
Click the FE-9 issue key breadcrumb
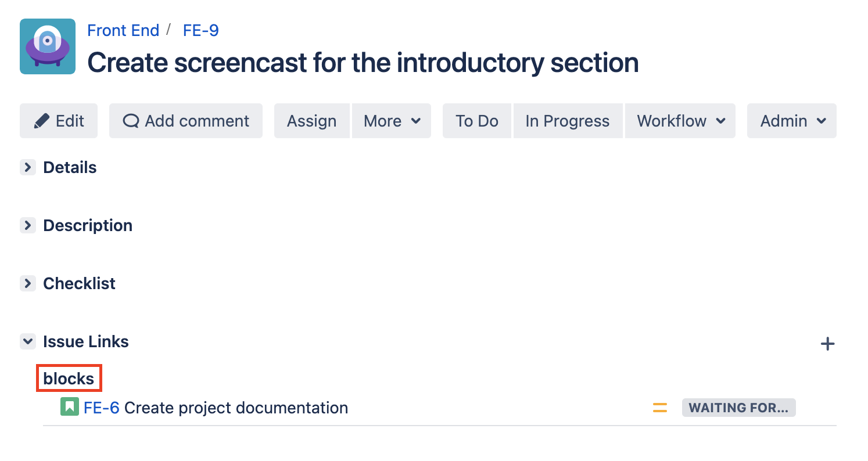201,30
